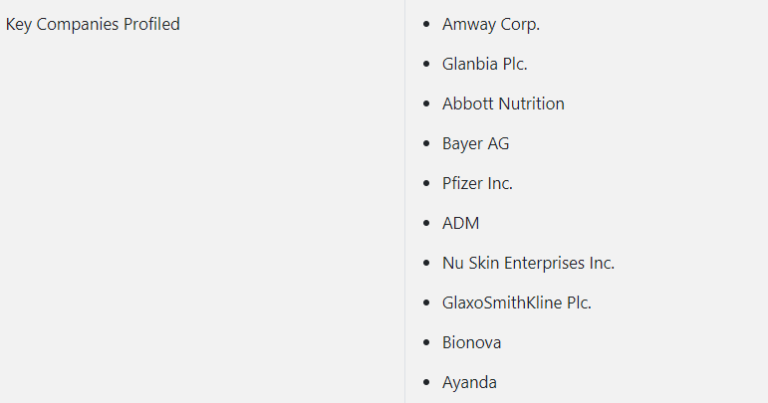768x403 pixels.
Task: Click the bullet point beside Bayer AG
Action: [427, 144]
